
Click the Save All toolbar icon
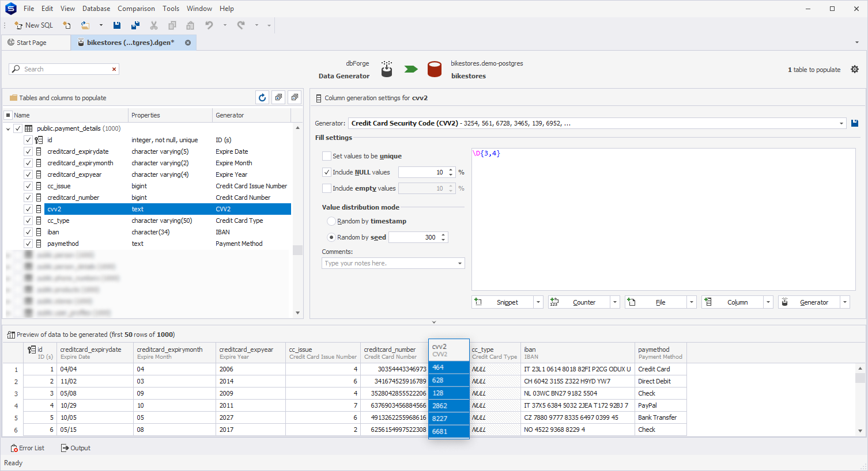pos(135,25)
